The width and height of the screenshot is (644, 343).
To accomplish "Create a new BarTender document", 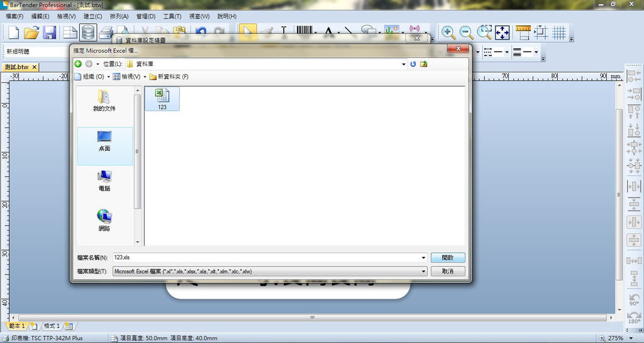I will tap(14, 33).
